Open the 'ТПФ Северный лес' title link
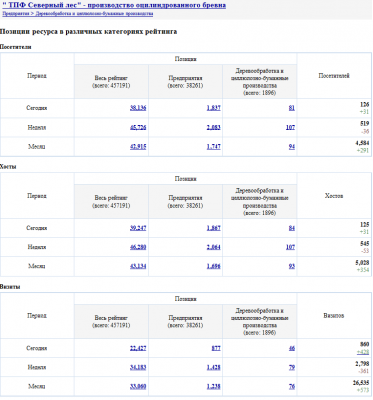This screenshot has height=400, width=373. point(114,5)
